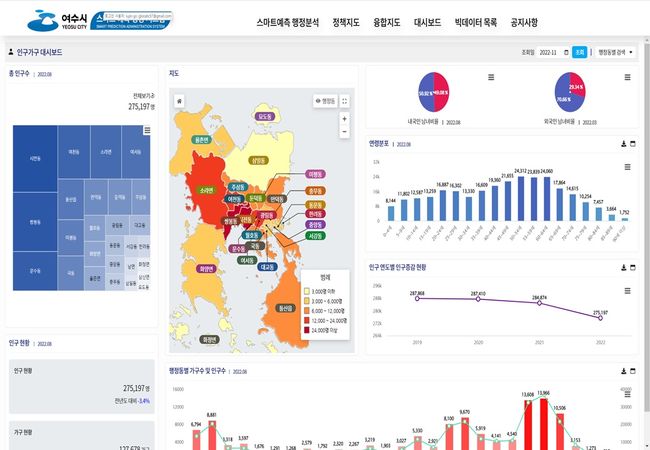Image resolution: width=650 pixels, height=450 pixels.
Task: Open hamburger menu on 총 인구수 treemap
Action: [x=147, y=130]
